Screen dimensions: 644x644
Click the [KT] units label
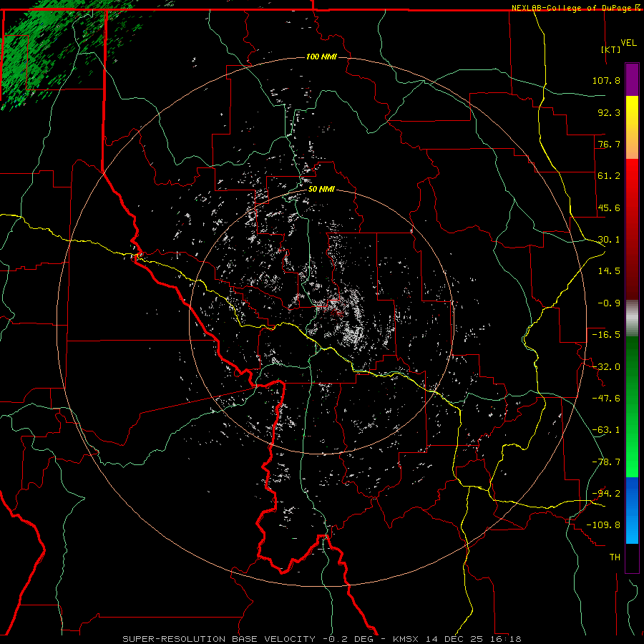[611, 49]
